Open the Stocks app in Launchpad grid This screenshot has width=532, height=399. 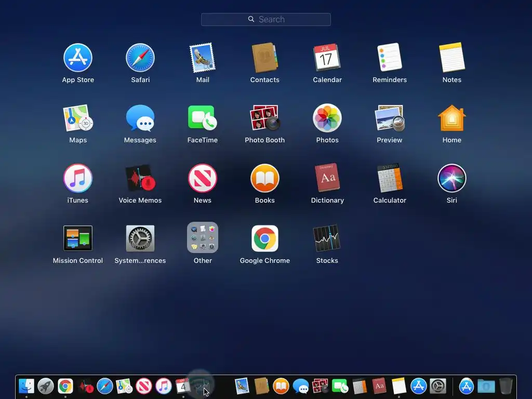(327, 238)
